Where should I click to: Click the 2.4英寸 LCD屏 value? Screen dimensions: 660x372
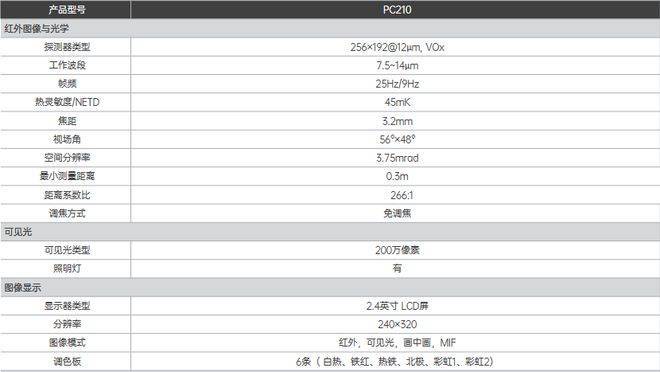pyautogui.click(x=397, y=306)
